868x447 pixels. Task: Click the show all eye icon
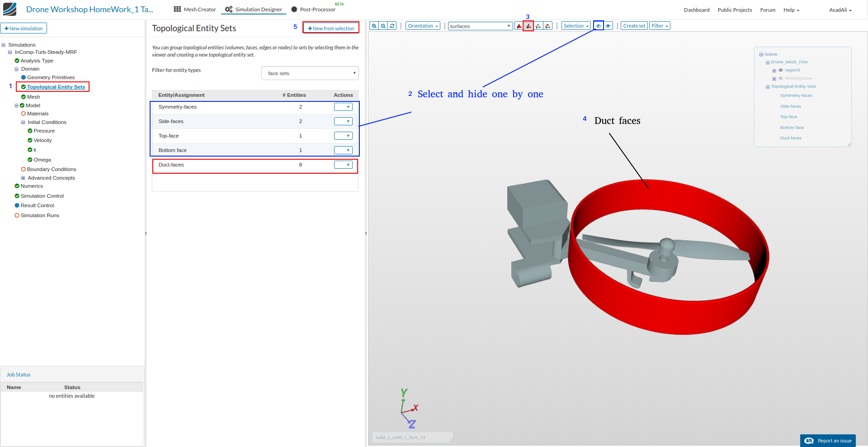[608, 26]
